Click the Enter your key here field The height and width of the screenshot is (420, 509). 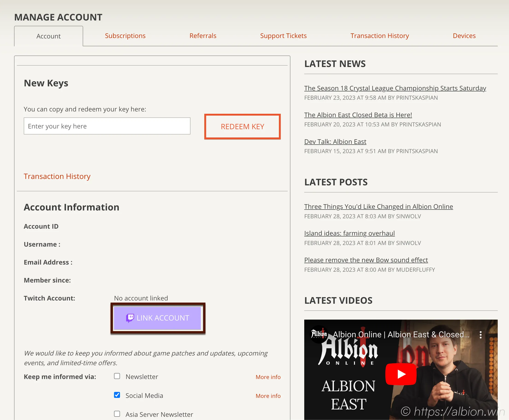107,126
